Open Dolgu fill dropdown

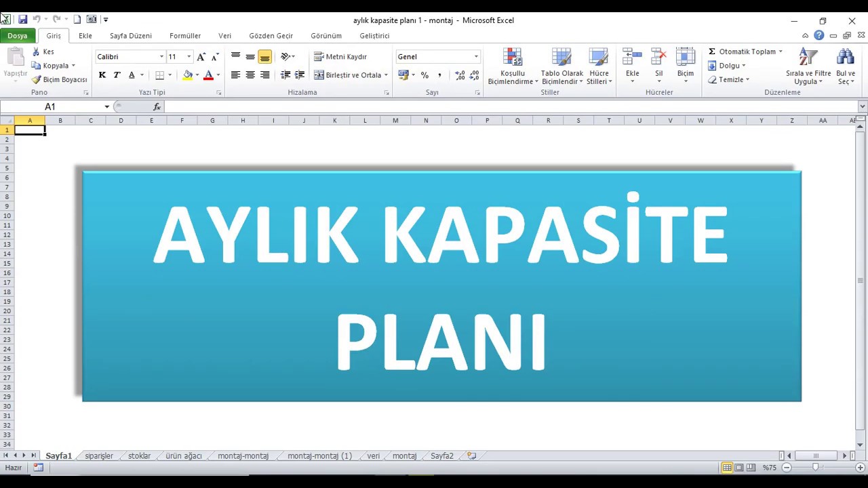(727, 66)
